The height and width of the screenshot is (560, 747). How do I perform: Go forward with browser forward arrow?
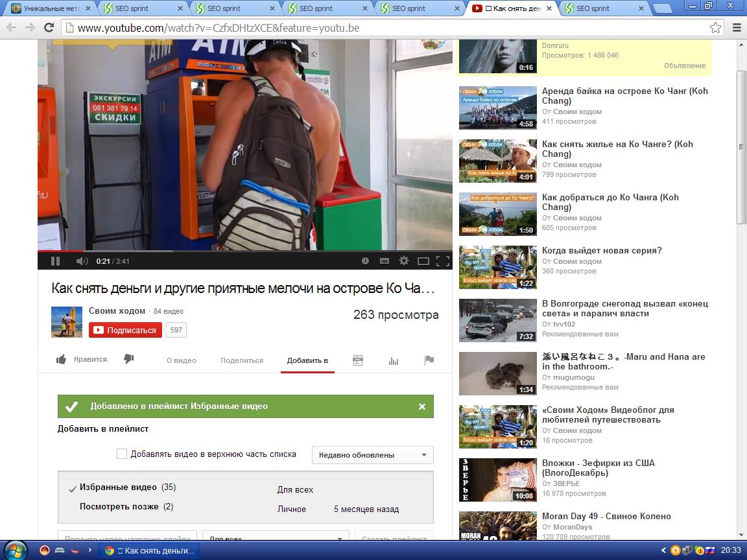point(30,28)
